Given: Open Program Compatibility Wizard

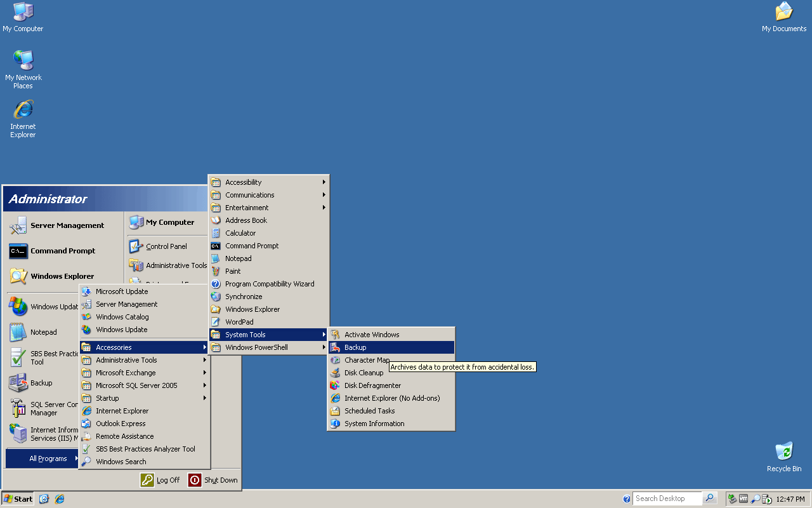Looking at the screenshot, I should point(268,284).
